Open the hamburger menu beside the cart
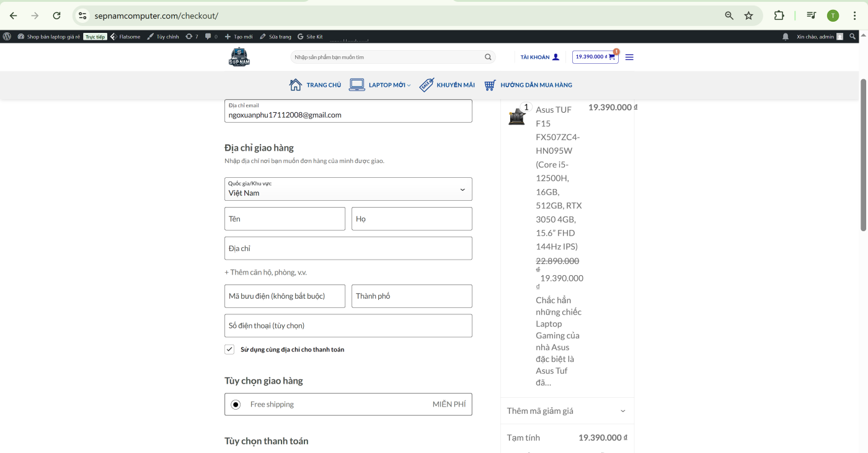The image size is (868, 453). click(x=629, y=57)
